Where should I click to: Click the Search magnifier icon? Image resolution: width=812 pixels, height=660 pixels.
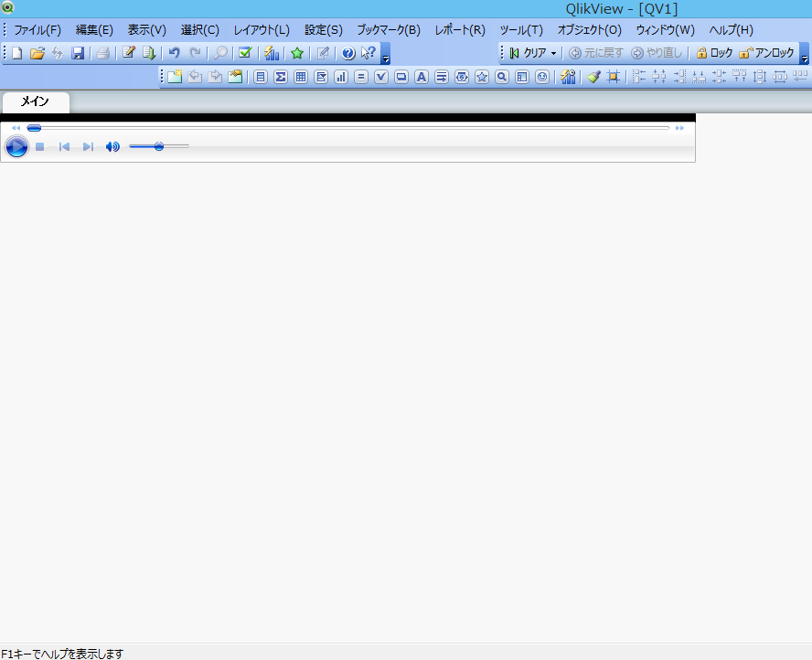click(220, 53)
